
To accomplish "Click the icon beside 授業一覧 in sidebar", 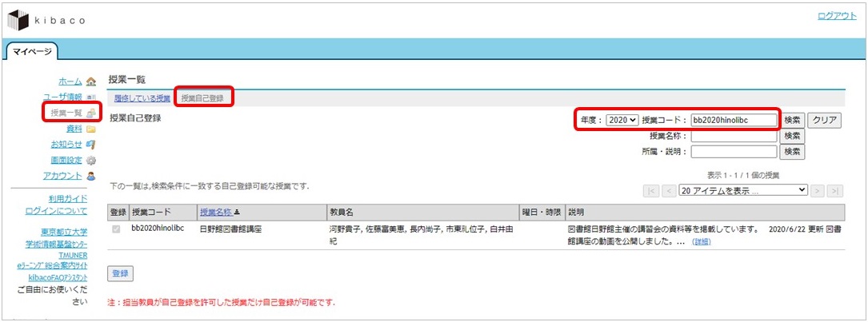I will (91, 113).
